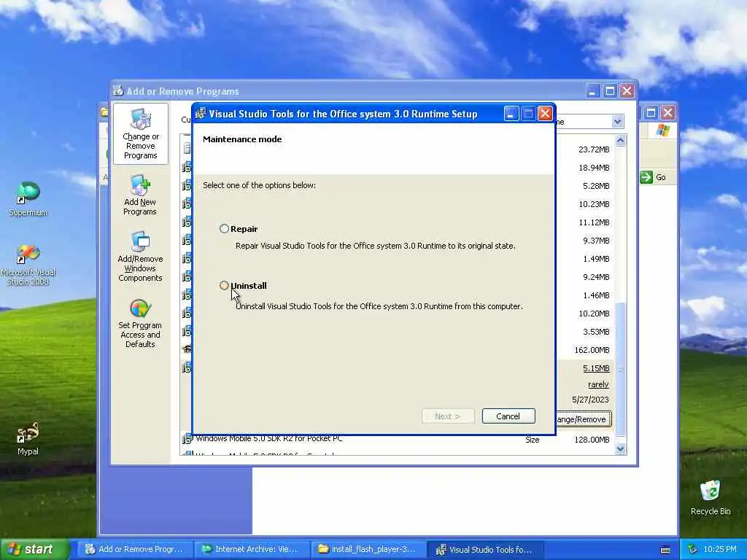
Task: Click the 'rarely' usage link
Action: coord(598,384)
